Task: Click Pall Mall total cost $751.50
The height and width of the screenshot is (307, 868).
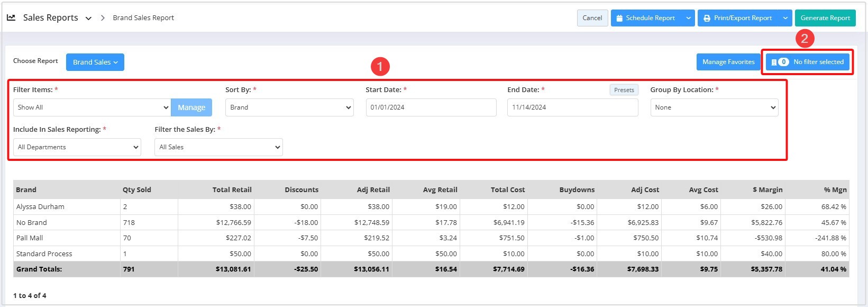Action: pyautogui.click(x=512, y=238)
